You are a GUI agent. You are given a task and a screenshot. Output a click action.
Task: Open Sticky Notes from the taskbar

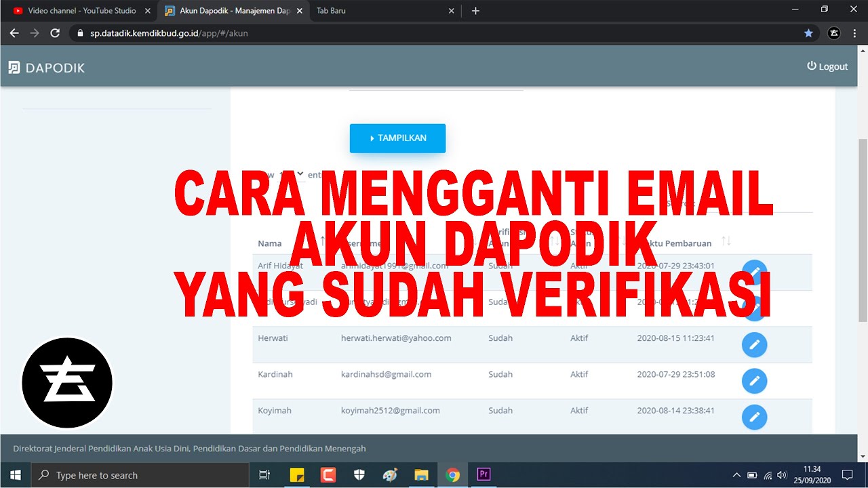point(296,475)
